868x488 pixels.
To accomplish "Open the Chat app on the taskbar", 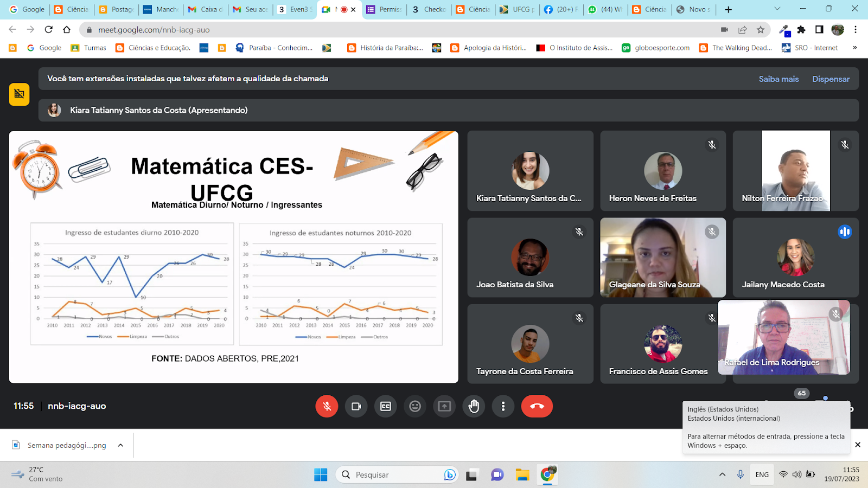I will click(x=497, y=475).
